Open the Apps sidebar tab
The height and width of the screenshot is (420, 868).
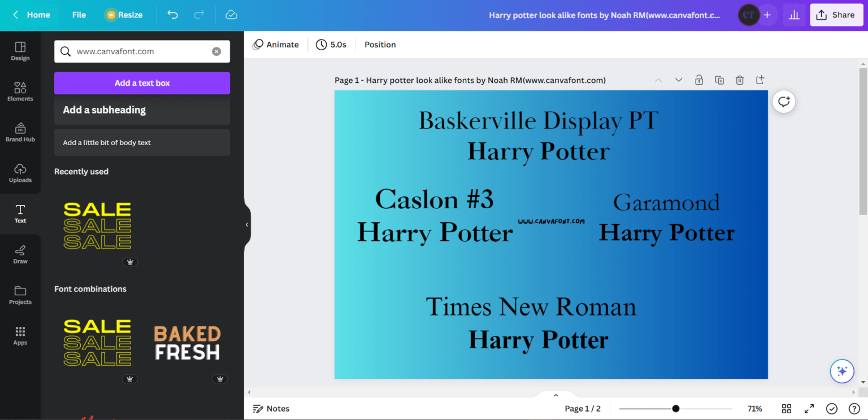[20, 335]
